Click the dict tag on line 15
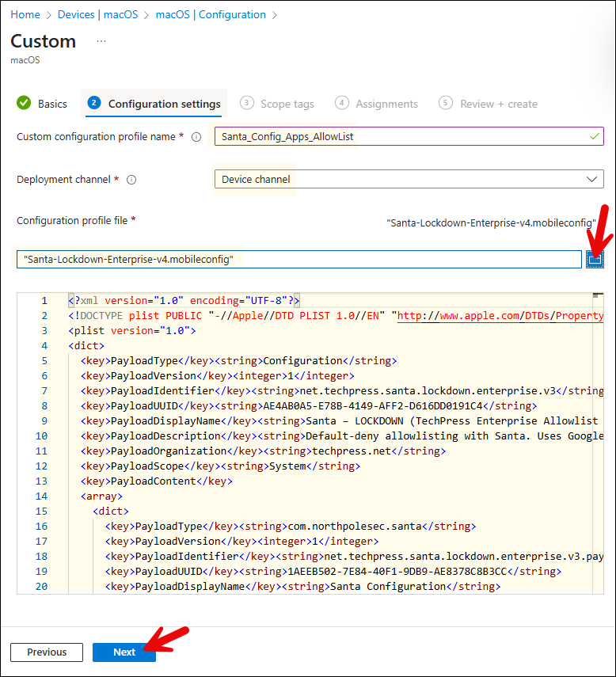The height and width of the screenshot is (677, 616). click(111, 512)
